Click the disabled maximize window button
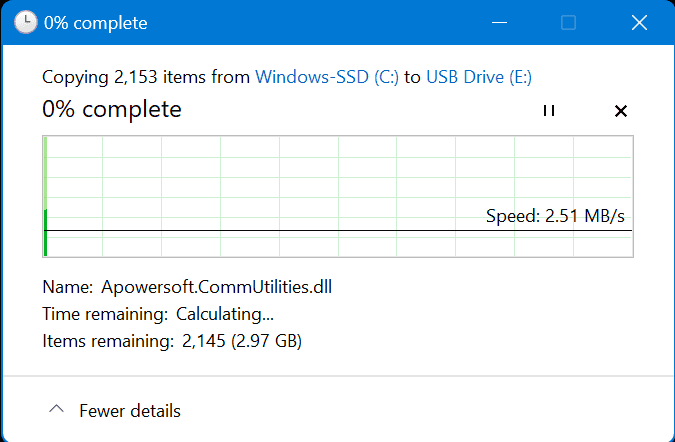 [x=568, y=22]
